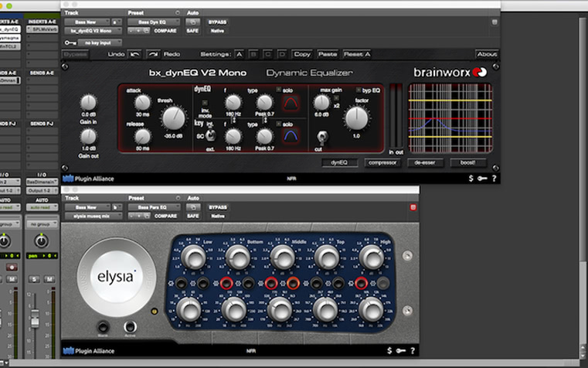This screenshot has height=368, width=588.
Task: Click the Undo arrow icon in bx_dynEQ
Action: tap(135, 54)
